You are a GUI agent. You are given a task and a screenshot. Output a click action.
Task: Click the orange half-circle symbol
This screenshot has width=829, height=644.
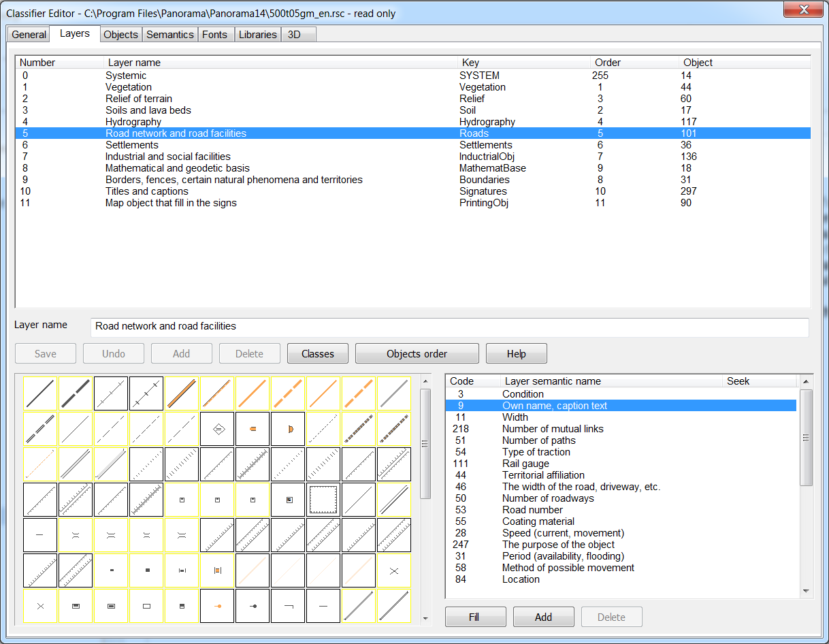(x=289, y=429)
